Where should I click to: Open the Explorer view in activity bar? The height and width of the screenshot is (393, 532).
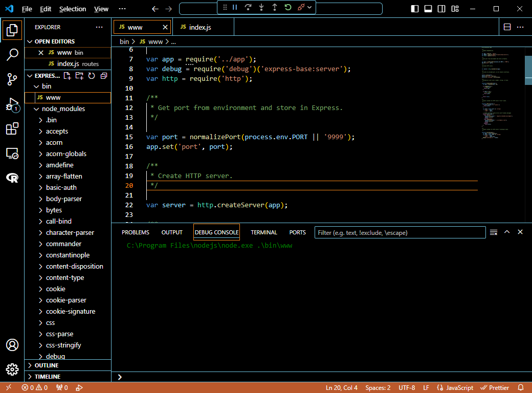click(x=12, y=30)
